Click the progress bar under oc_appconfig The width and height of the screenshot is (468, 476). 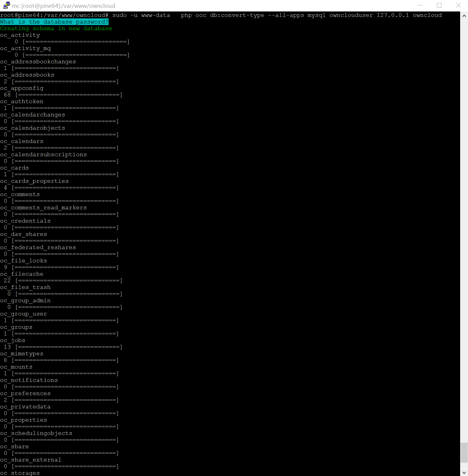tap(69, 95)
